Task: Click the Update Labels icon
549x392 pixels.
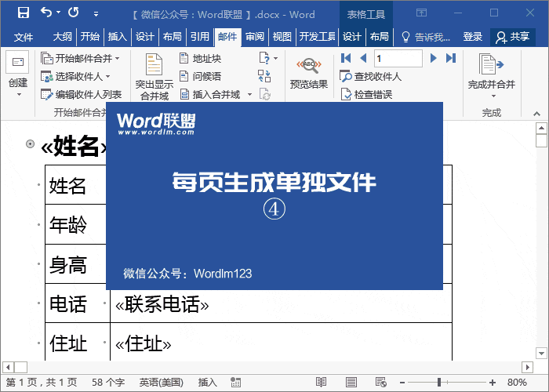Action: coord(264,94)
